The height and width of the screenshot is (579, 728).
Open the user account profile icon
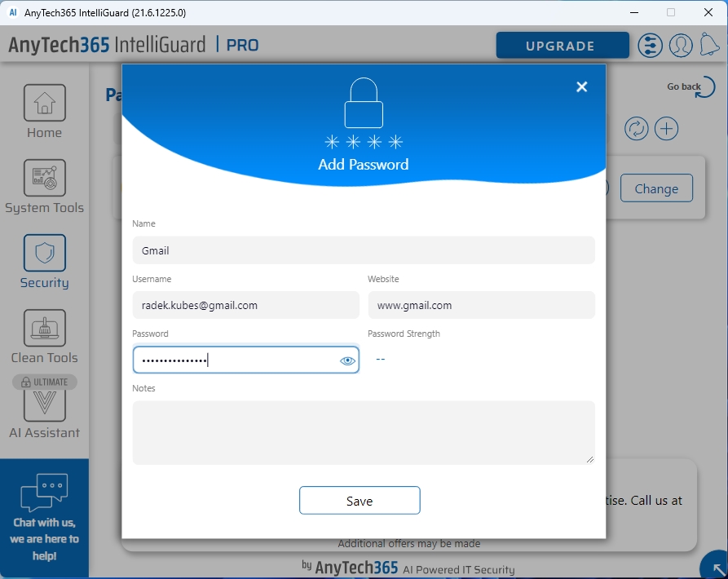[x=681, y=46]
